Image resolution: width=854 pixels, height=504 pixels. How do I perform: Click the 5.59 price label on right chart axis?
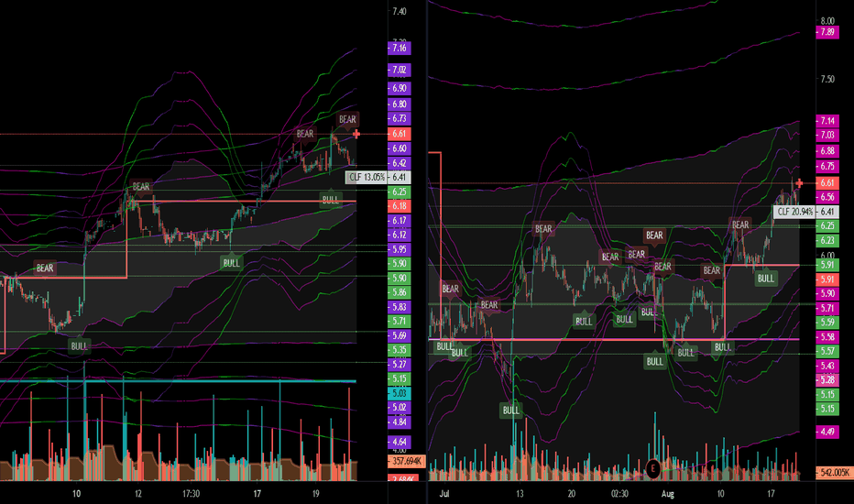[x=827, y=322]
